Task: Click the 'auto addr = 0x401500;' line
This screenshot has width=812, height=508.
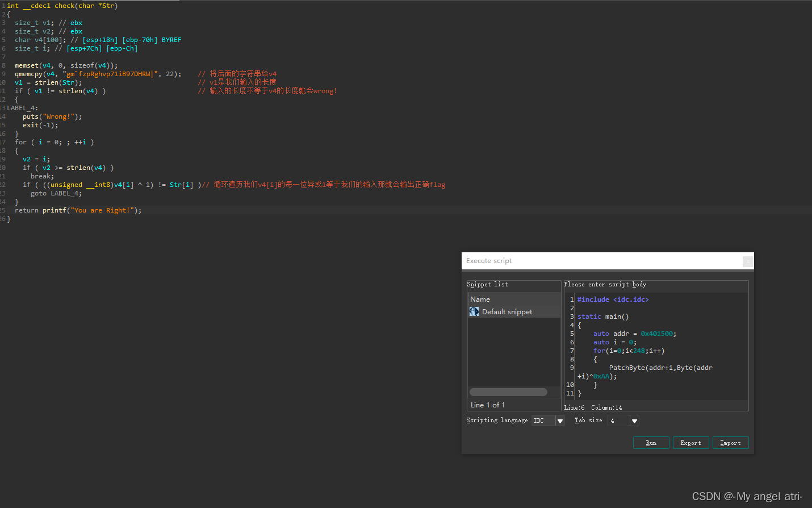Action: (635, 334)
